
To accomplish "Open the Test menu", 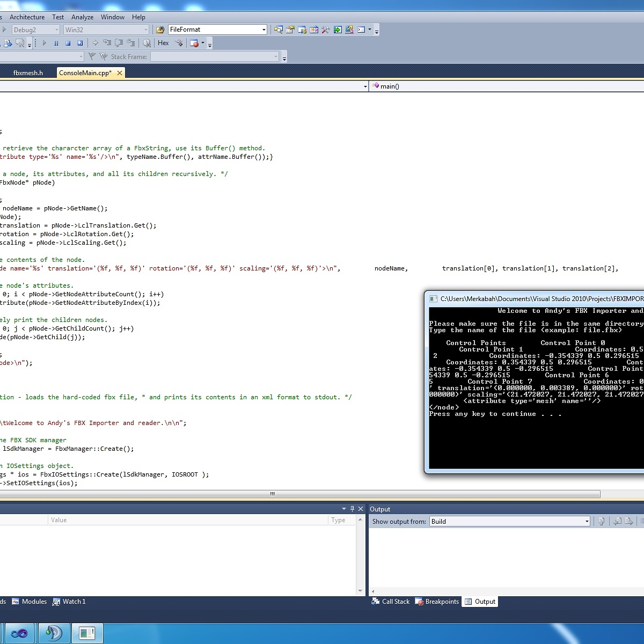I will click(x=58, y=17).
